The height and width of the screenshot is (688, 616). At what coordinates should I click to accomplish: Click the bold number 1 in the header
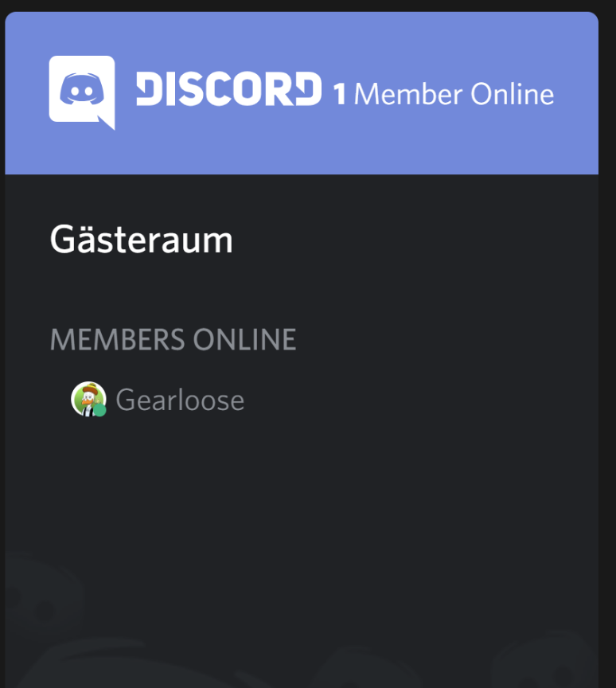pos(340,94)
